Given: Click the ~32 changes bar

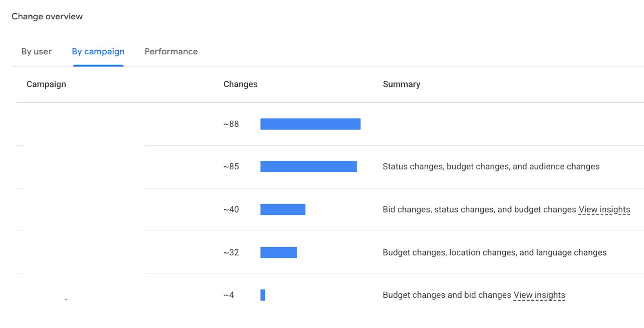Looking at the screenshot, I should coord(279,252).
